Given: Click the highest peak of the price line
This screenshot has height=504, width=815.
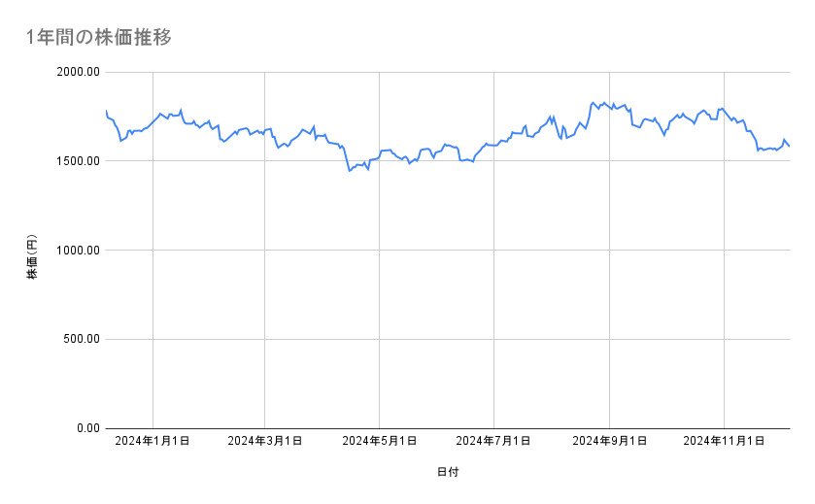Looking at the screenshot, I should pyautogui.click(x=594, y=102).
